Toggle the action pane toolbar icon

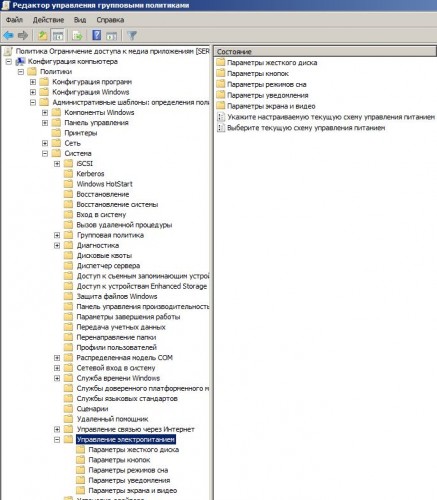pos(111,35)
